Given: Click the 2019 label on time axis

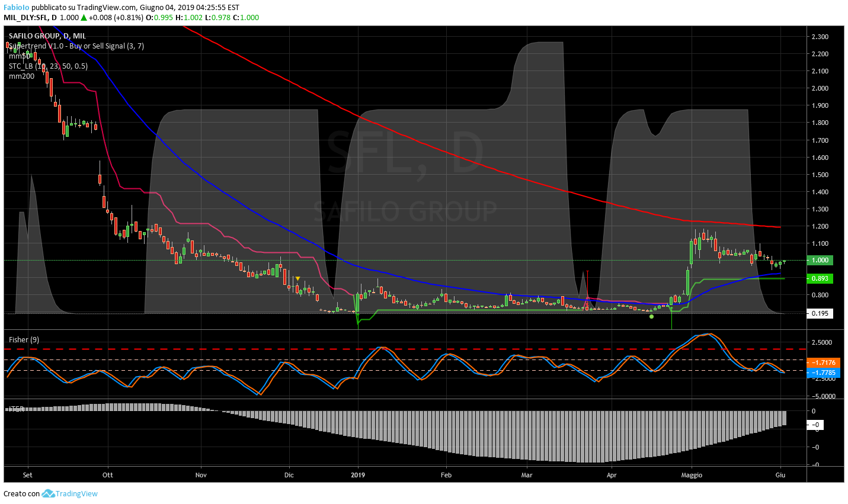Looking at the screenshot, I should [358, 475].
